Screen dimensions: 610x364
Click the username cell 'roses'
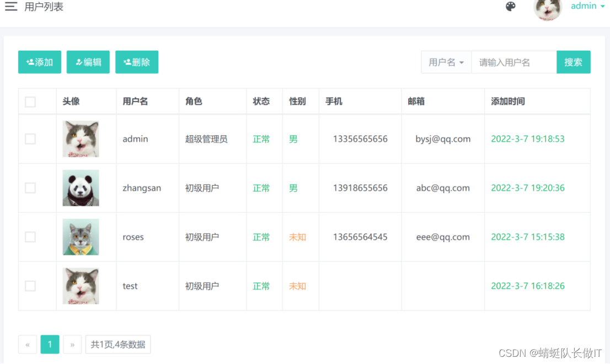(x=133, y=237)
